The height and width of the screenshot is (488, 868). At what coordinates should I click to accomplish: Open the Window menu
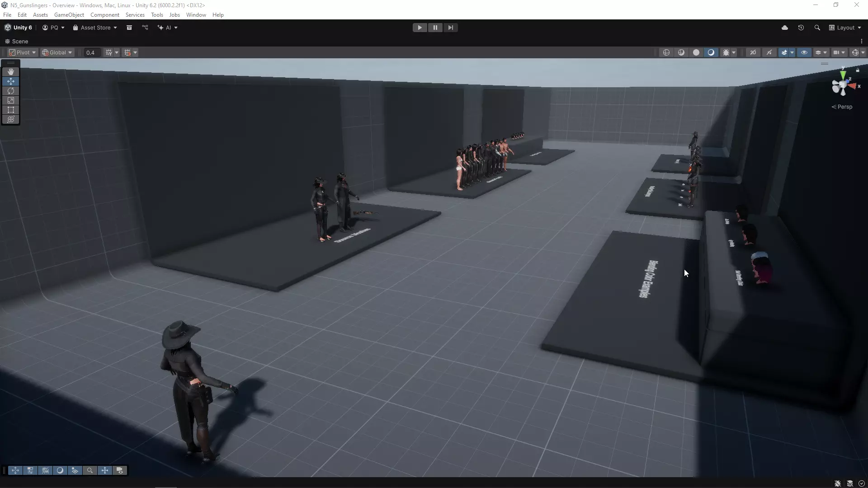196,15
